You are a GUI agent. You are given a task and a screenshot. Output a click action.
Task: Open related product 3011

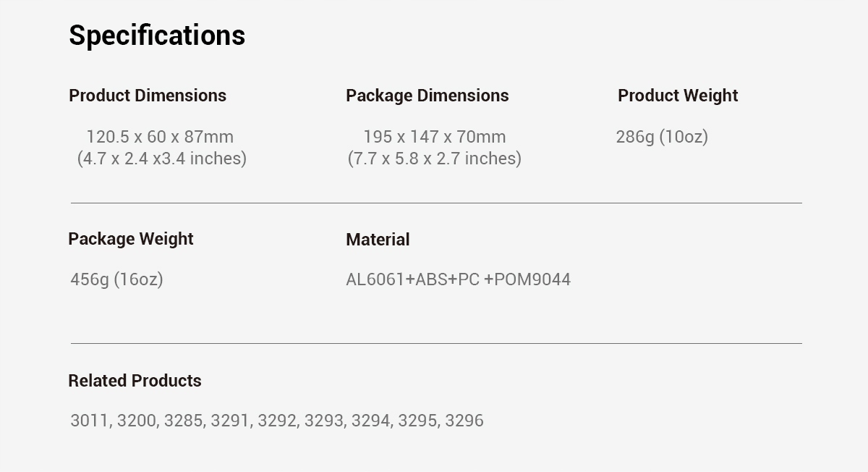(89, 421)
